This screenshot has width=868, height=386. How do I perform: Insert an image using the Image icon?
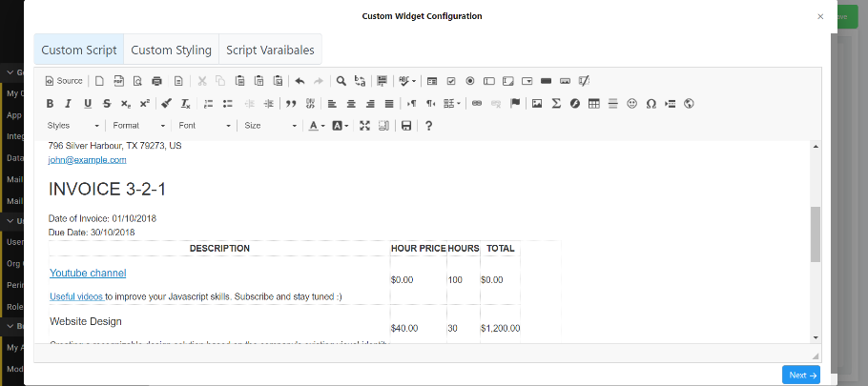[537, 103]
